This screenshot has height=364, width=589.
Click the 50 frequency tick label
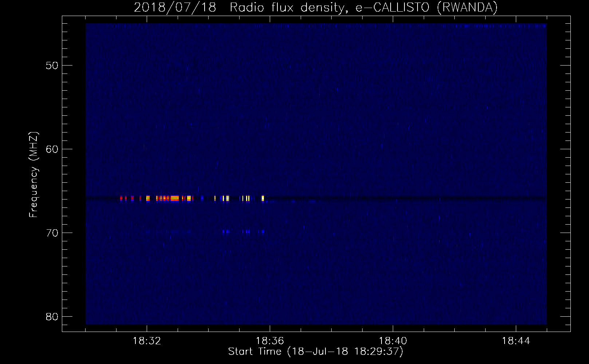[x=52, y=66]
